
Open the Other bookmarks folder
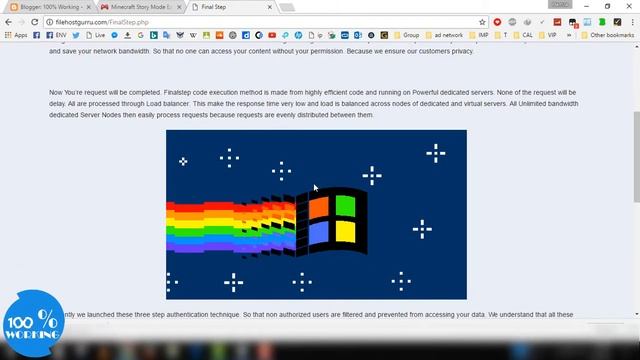pyautogui.click(x=608, y=36)
